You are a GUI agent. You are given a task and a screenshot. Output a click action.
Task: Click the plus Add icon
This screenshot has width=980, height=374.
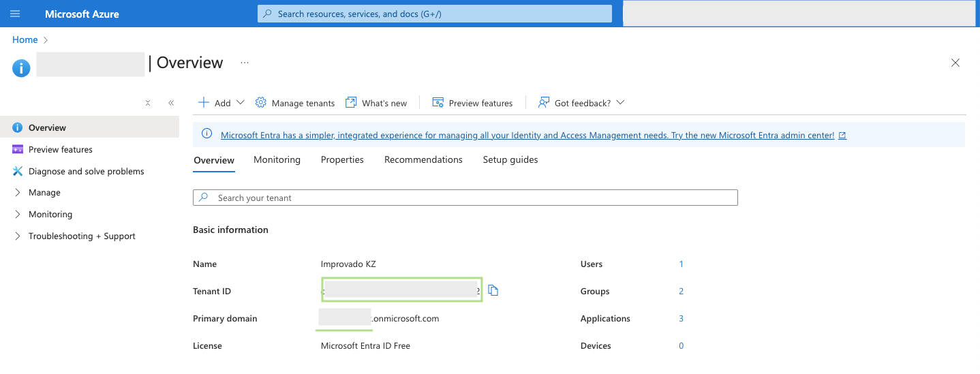(x=203, y=102)
